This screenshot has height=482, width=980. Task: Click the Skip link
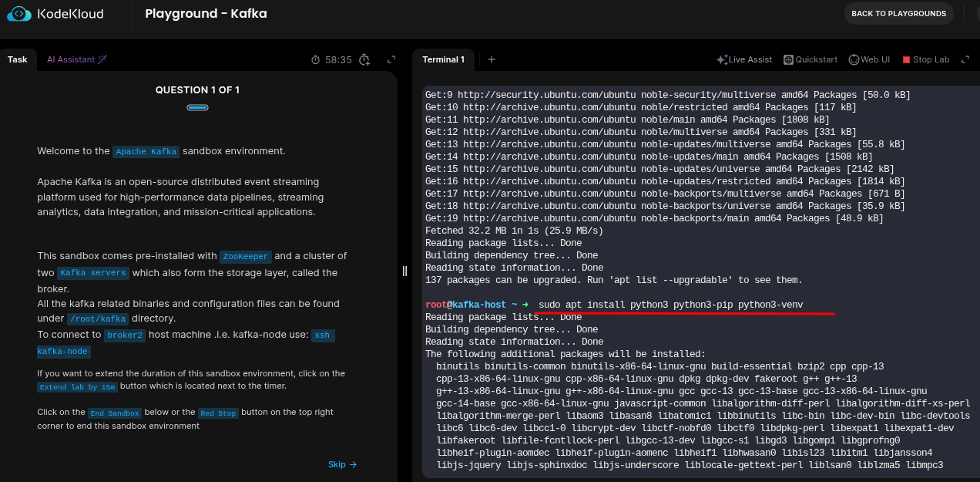tap(343, 464)
